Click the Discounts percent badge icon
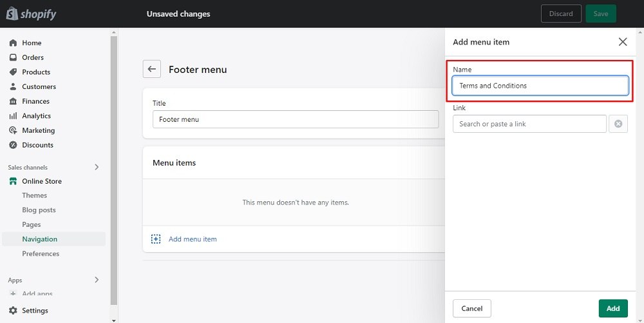 (x=13, y=145)
